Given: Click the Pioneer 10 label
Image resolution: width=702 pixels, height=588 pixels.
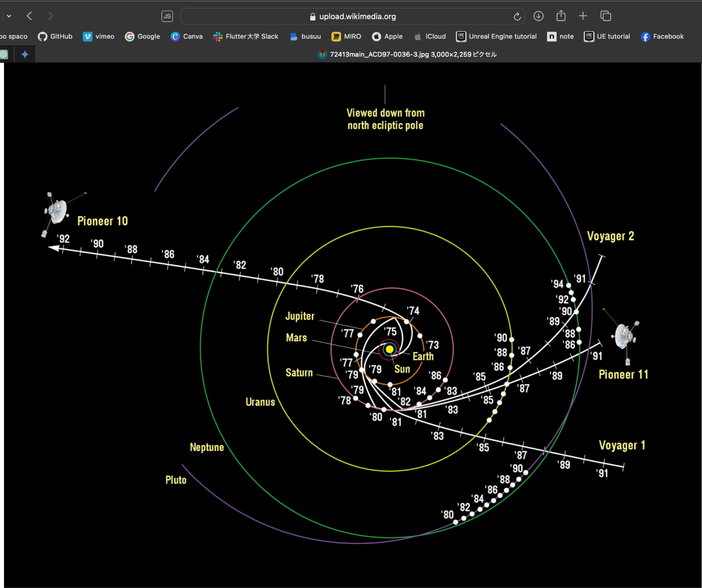Looking at the screenshot, I should point(103,221).
